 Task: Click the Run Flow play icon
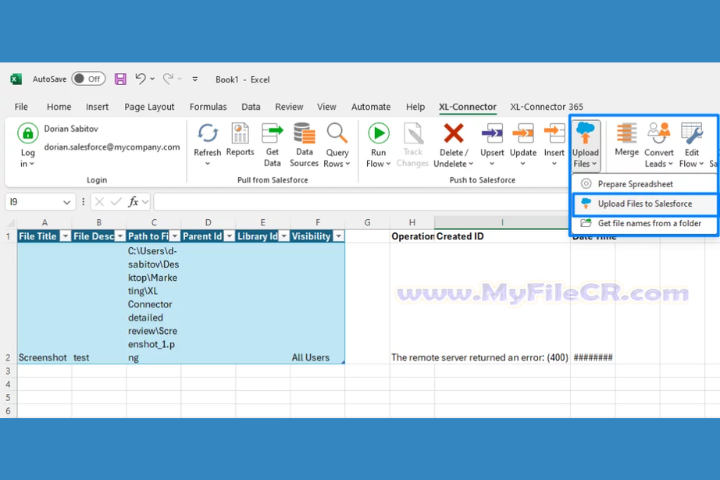[379, 133]
